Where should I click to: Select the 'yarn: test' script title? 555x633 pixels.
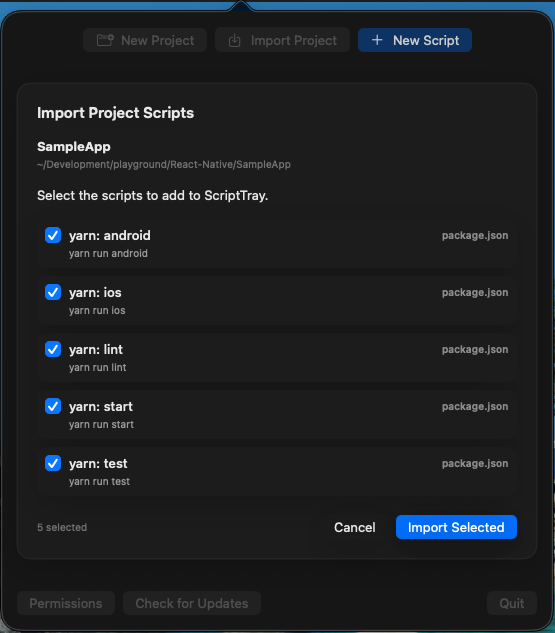pos(98,463)
